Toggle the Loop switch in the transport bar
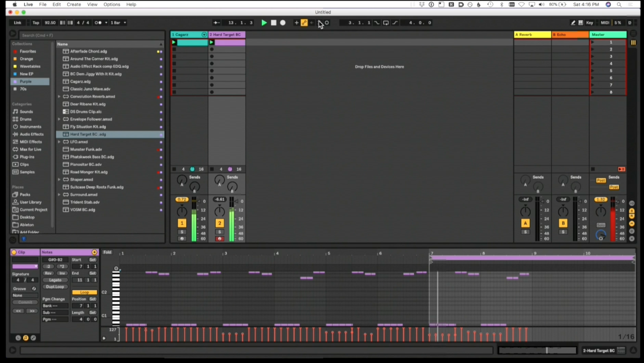The width and height of the screenshot is (644, 363). [386, 23]
